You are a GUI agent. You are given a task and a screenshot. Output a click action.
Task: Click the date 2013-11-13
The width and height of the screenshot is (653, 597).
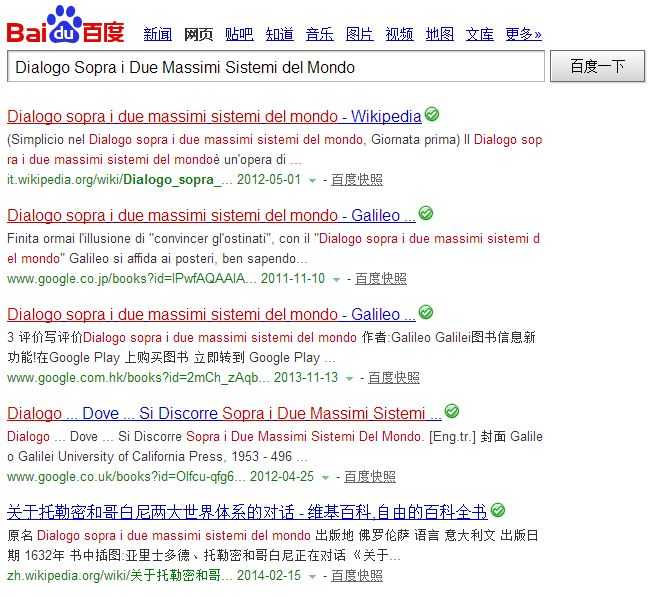306,378
